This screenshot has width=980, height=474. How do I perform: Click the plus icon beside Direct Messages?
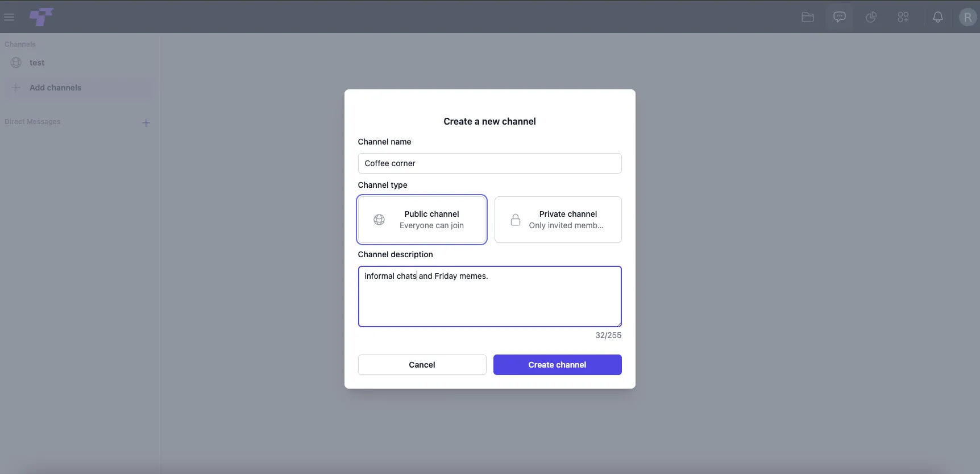click(146, 123)
